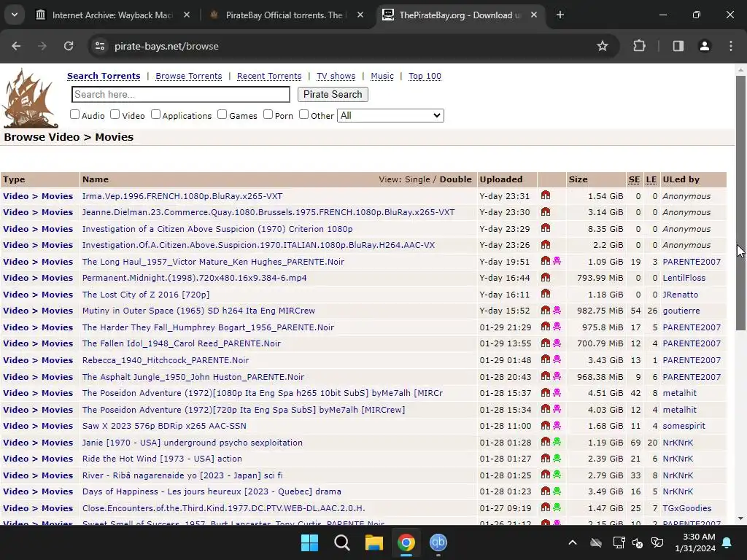This screenshot has height=560, width=747.
Task: Open Windows Start menu
Action: pos(309,542)
